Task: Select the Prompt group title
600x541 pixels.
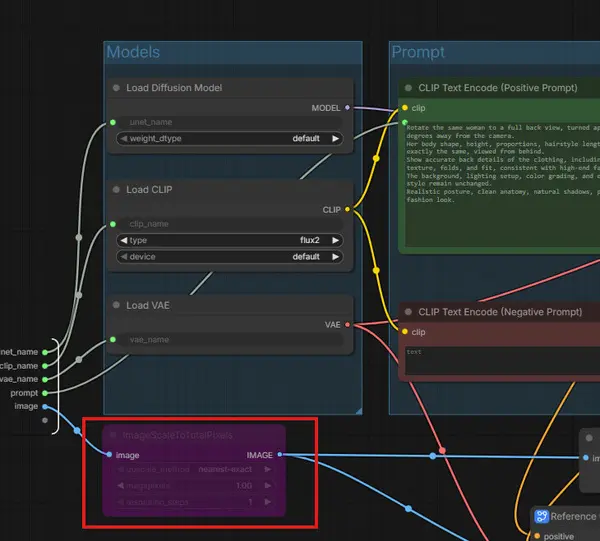Action: coord(418,52)
